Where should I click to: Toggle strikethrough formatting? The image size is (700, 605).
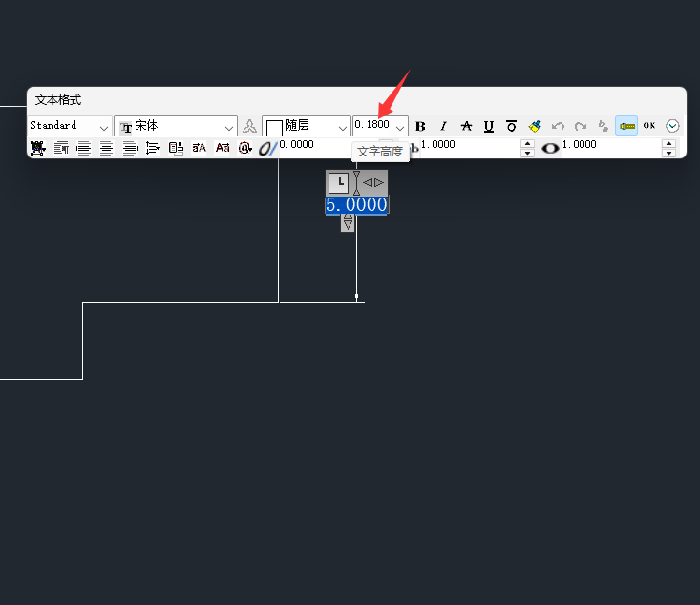point(466,126)
